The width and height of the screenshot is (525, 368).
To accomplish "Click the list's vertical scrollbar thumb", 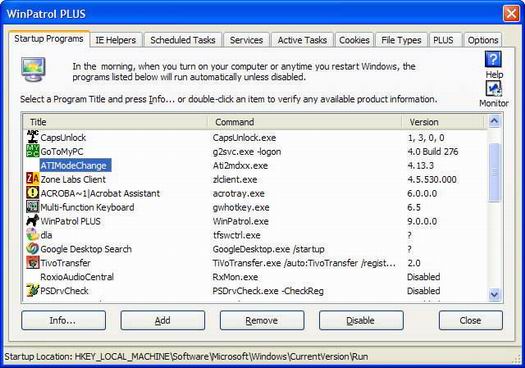I will [x=494, y=172].
